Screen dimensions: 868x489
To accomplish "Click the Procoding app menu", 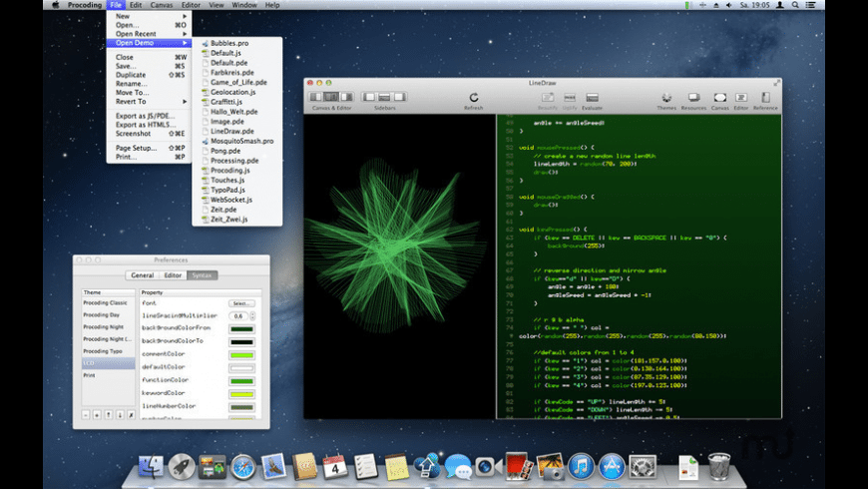I will 85,5.
